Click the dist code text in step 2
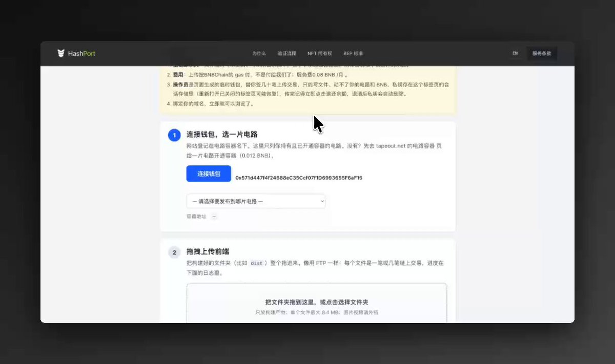Image resolution: width=615 pixels, height=364 pixels. [x=256, y=263]
